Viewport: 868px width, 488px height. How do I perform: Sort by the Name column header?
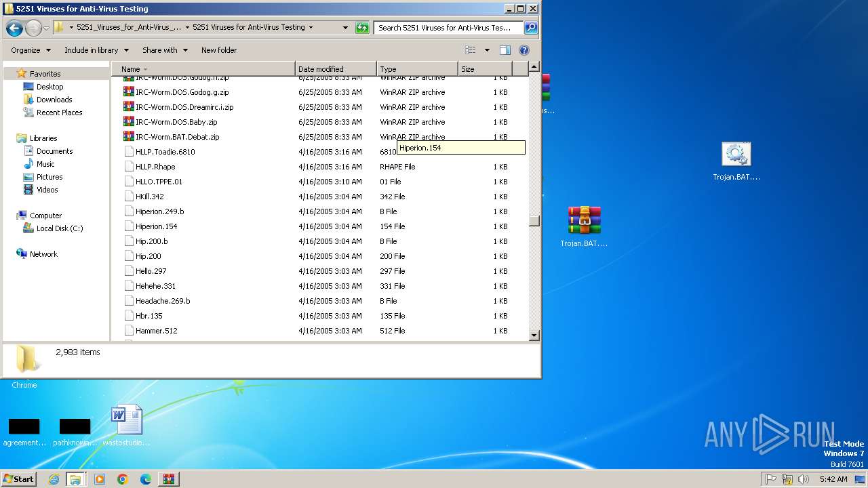203,69
